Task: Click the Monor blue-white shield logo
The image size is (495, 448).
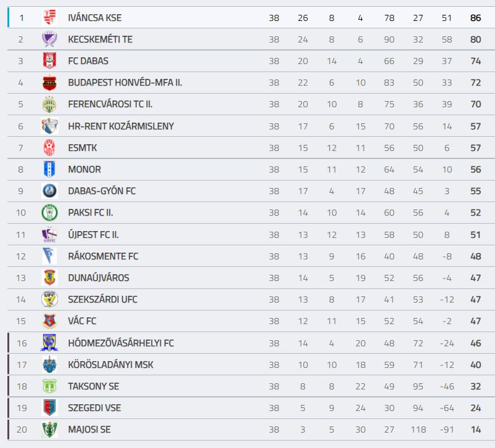Action: pyautogui.click(x=49, y=169)
